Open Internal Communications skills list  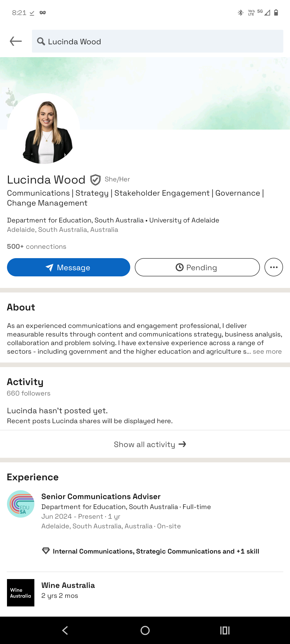point(156,551)
